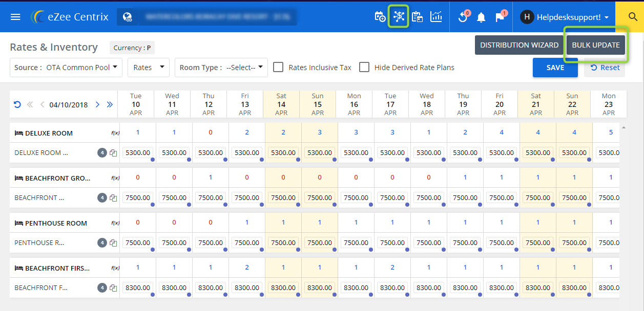
Task: Select the PENTHOUSE ROOM header row
Action: [65, 223]
